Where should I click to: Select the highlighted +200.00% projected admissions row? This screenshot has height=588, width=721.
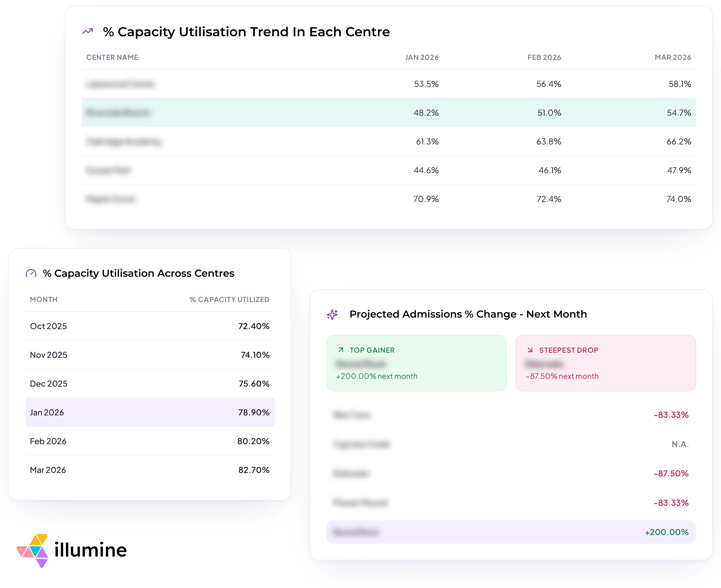(x=511, y=532)
